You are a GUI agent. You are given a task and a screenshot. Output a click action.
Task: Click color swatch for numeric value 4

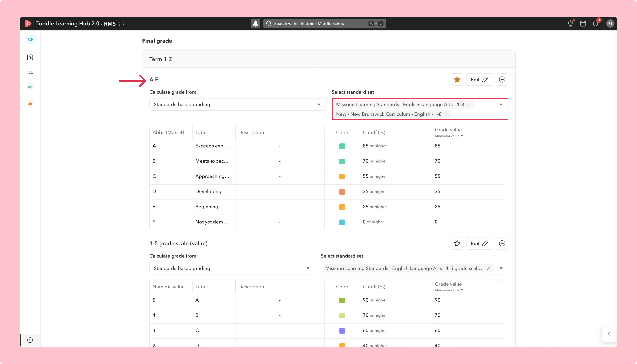[x=342, y=316]
